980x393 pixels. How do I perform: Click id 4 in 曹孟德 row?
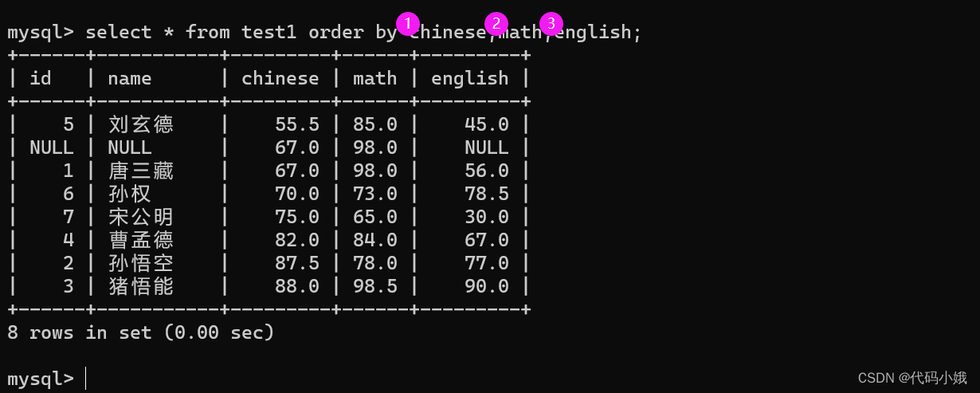[x=69, y=240]
